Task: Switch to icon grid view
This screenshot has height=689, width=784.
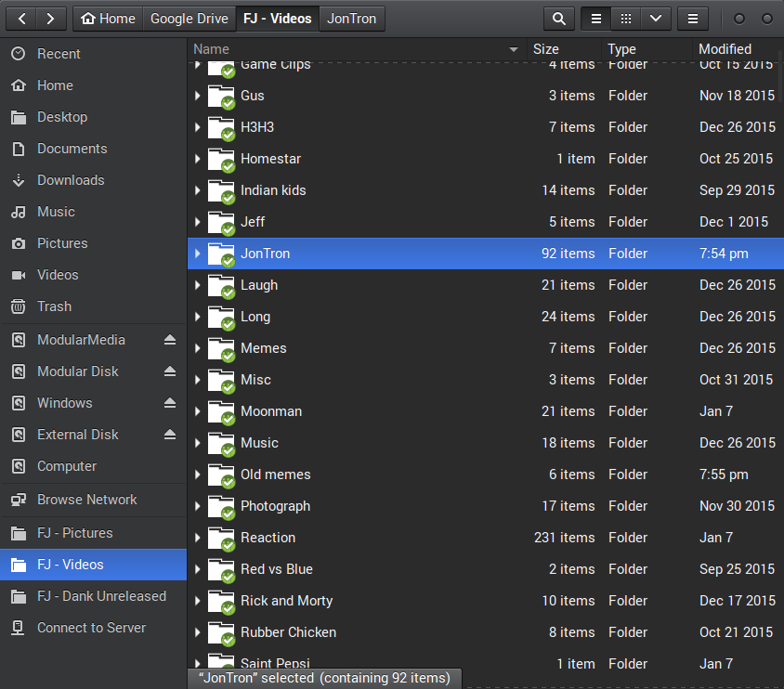Action: click(x=626, y=19)
